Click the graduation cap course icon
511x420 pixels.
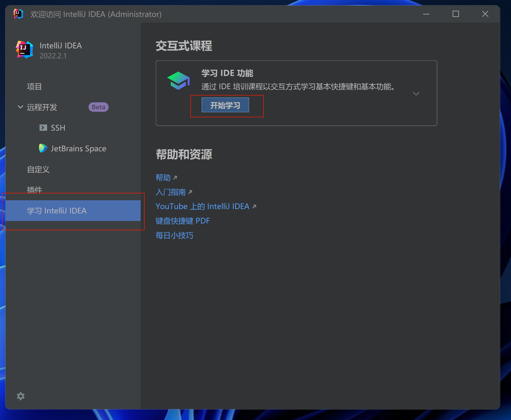pyautogui.click(x=178, y=81)
